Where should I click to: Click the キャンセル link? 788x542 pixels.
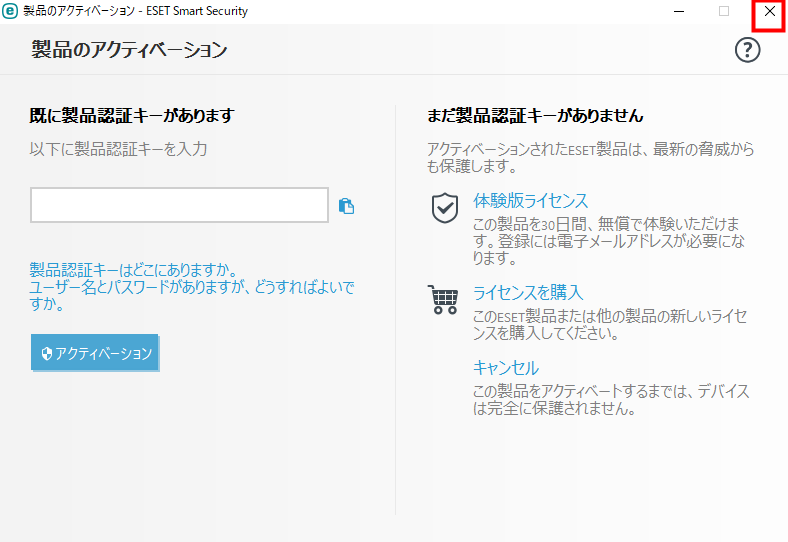click(x=506, y=368)
